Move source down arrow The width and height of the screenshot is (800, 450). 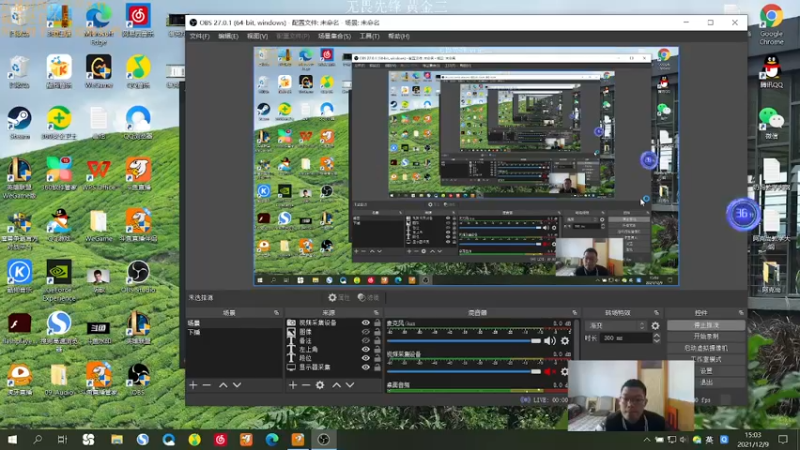[x=350, y=385]
